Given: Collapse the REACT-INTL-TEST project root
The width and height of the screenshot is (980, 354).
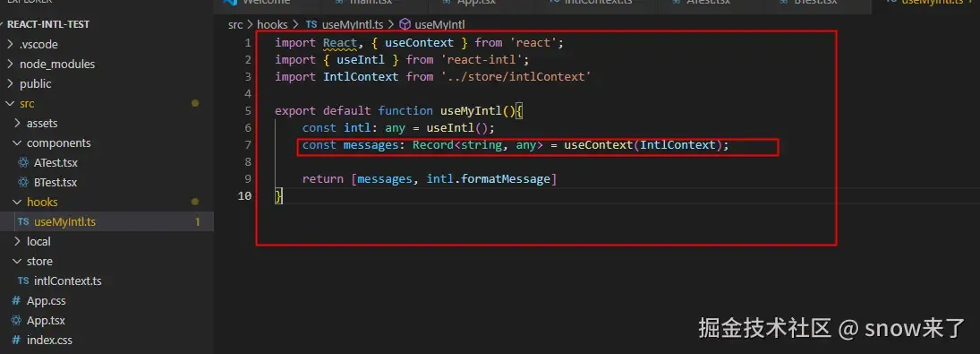Looking at the screenshot, I should coord(48,24).
